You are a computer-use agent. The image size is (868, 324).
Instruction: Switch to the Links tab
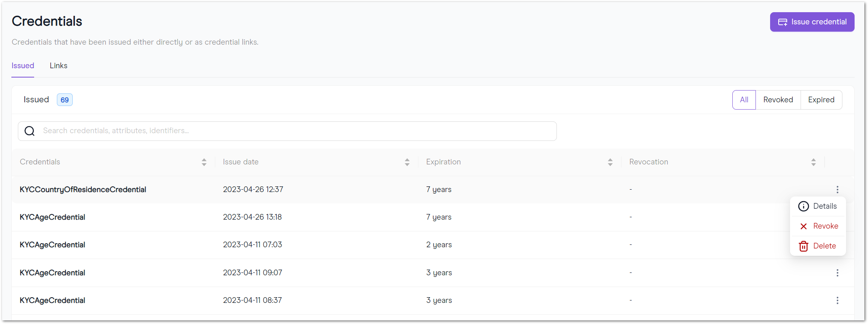pos(58,66)
